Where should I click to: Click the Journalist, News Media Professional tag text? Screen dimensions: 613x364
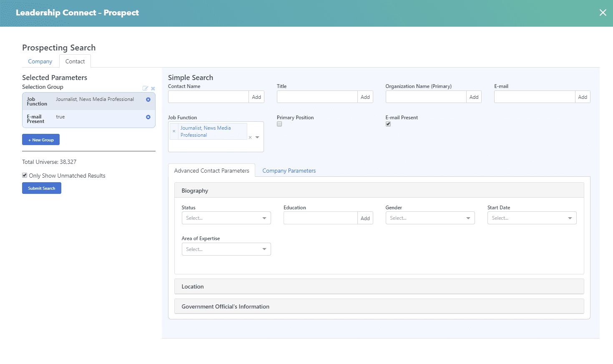(x=206, y=131)
